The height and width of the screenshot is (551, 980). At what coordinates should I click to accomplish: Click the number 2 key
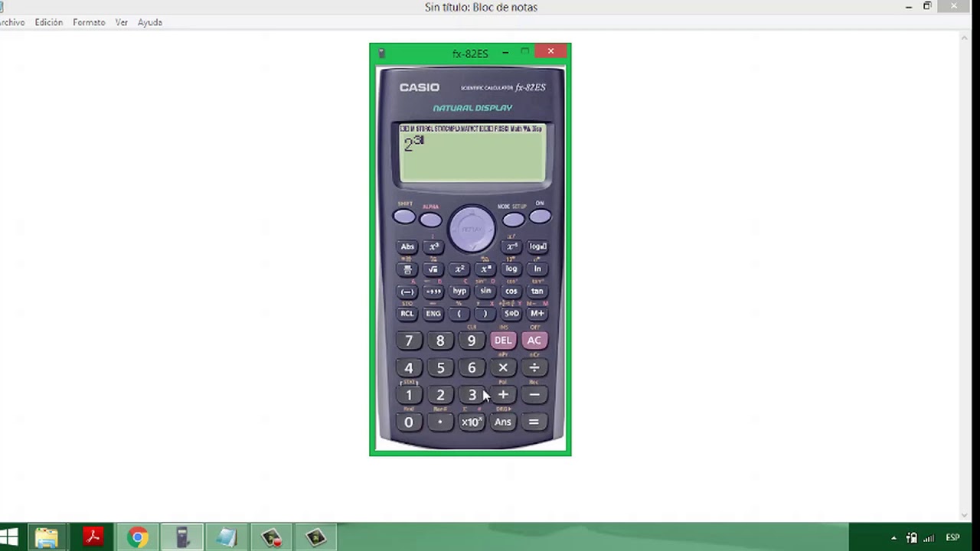click(440, 395)
